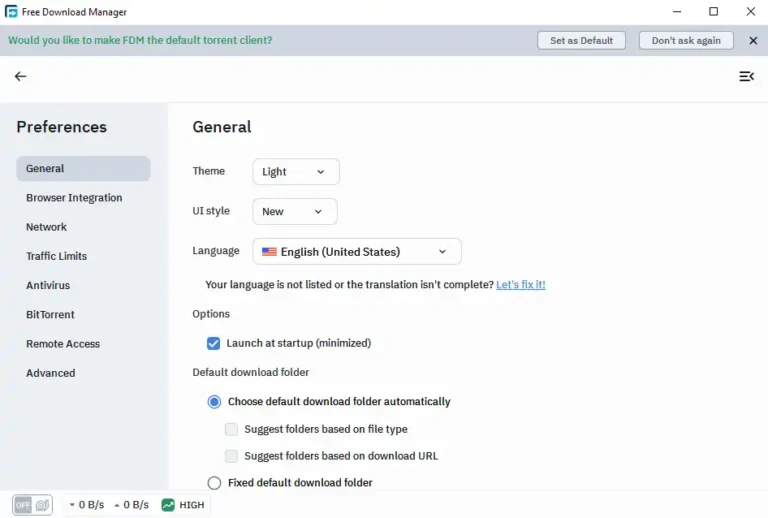Toggle snail mode switch in status bar

click(32, 505)
